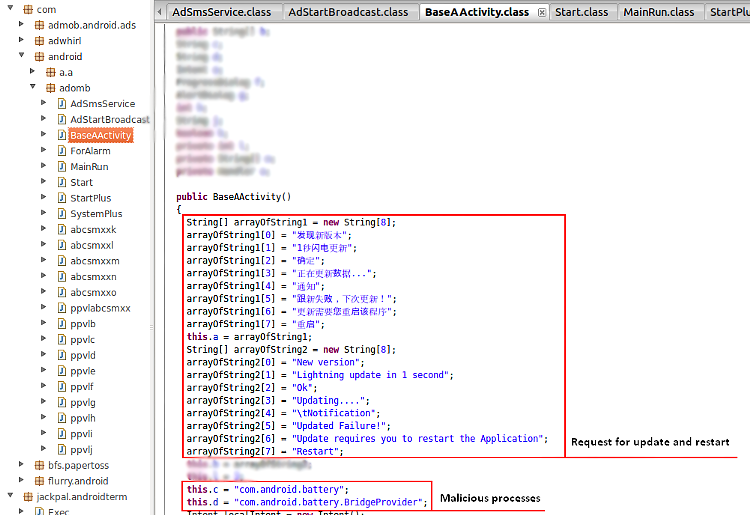750x515 pixels.
Task: Select the abcsmxxk class entry
Action: (x=93, y=230)
